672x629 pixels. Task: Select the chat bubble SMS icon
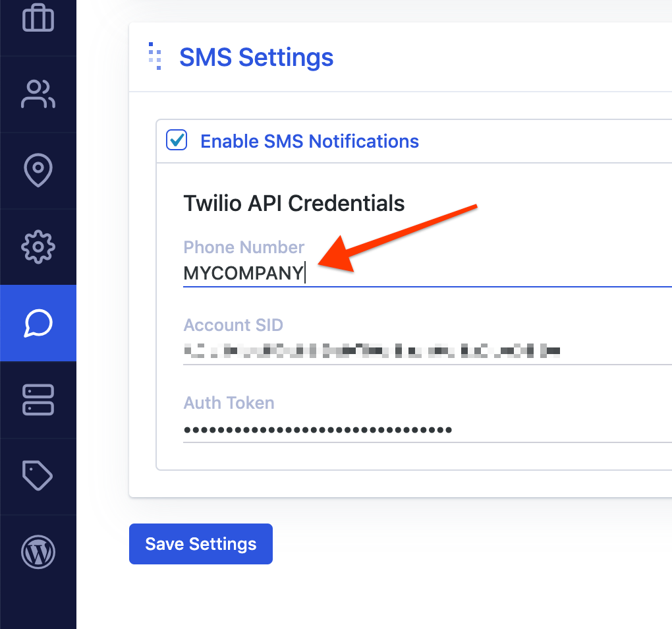pos(38,323)
